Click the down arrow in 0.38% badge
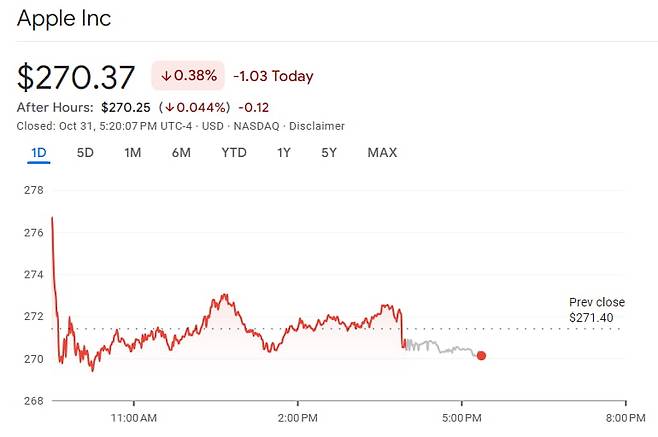 point(166,76)
